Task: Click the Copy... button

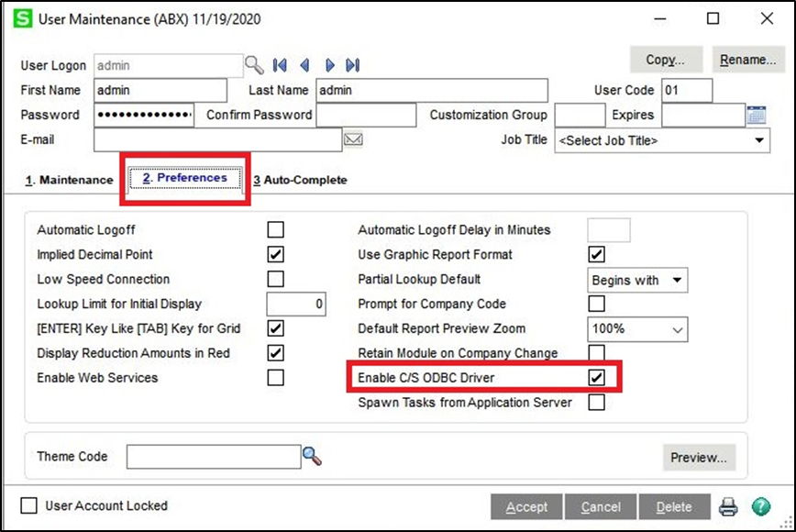Action: click(x=666, y=60)
